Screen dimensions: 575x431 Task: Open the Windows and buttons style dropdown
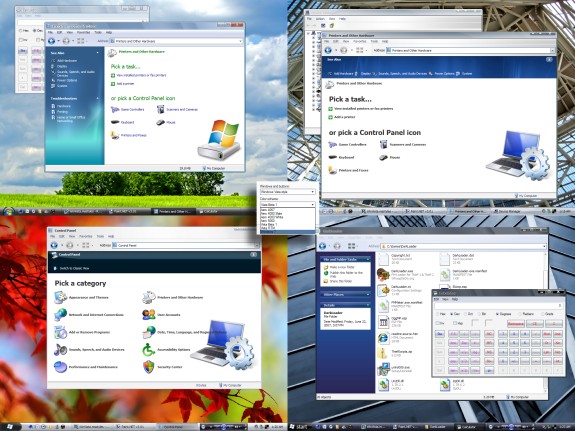tap(288, 192)
